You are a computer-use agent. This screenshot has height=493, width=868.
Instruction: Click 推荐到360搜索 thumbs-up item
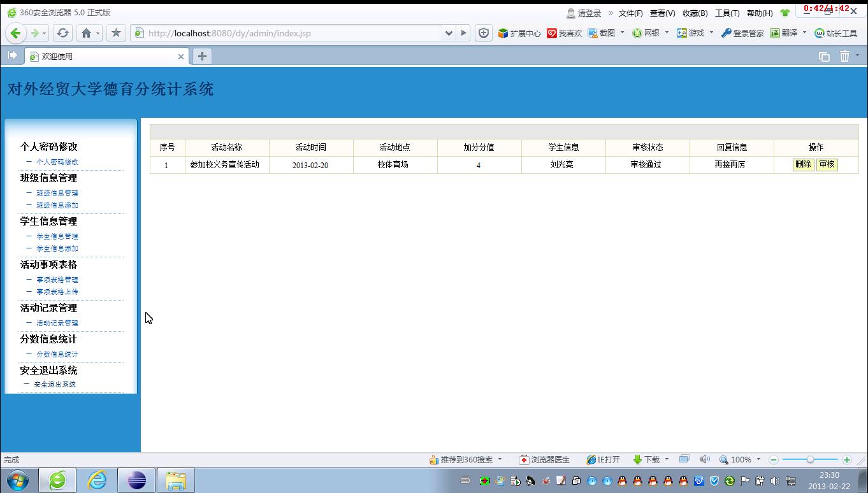click(x=461, y=459)
